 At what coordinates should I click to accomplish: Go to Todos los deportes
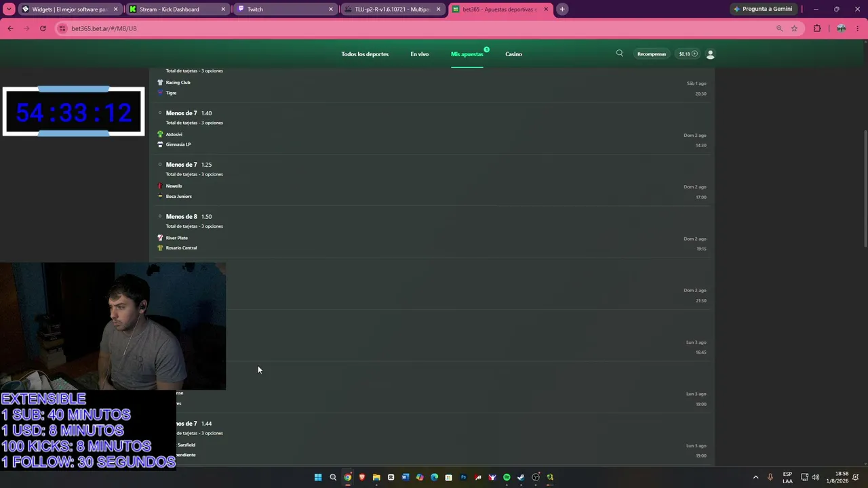click(x=365, y=54)
